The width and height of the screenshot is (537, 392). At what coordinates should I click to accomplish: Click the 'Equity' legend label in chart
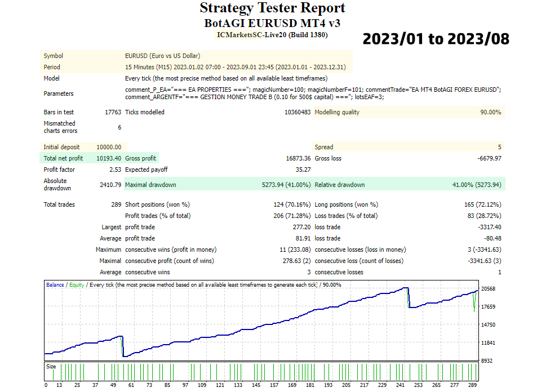pyautogui.click(x=77, y=285)
